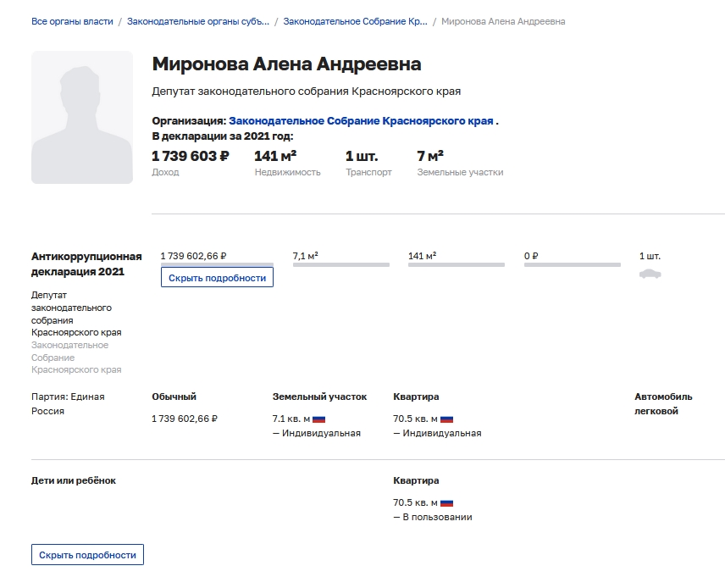Click Russian flag beside 7.1 кв. м
Viewport: 725px width, 588px height.
click(x=319, y=419)
